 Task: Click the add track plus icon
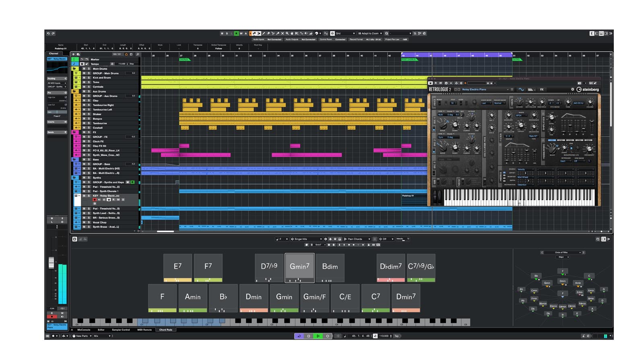tap(73, 54)
